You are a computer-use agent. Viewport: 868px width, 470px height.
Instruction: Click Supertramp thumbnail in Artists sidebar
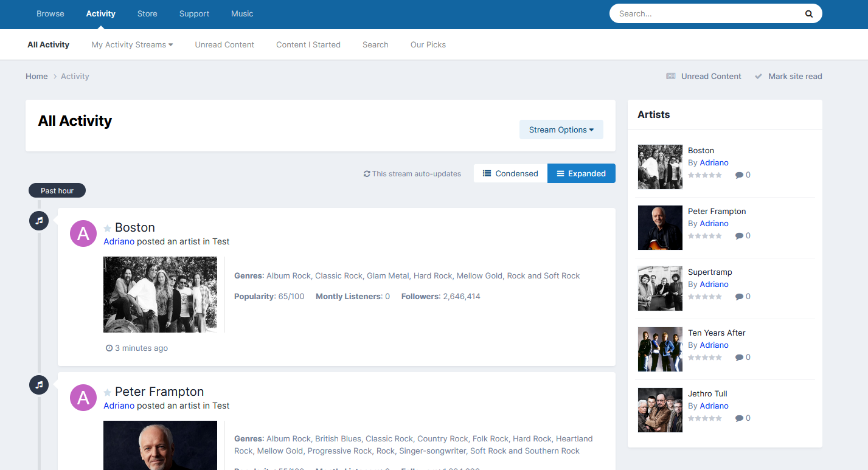[x=660, y=288]
